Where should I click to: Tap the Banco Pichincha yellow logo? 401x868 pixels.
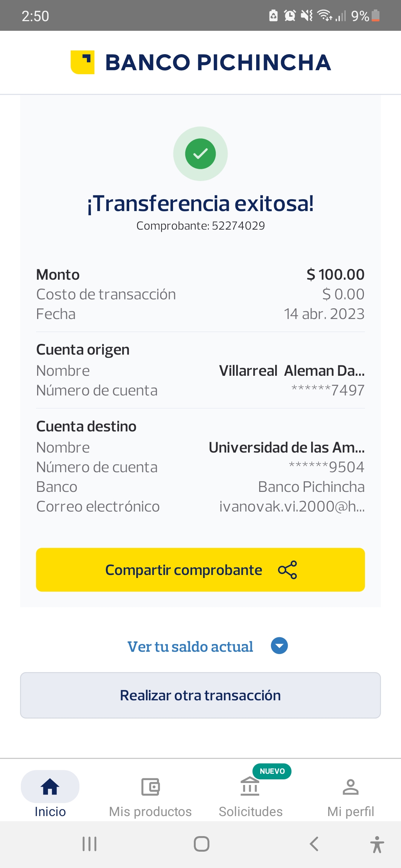point(82,62)
